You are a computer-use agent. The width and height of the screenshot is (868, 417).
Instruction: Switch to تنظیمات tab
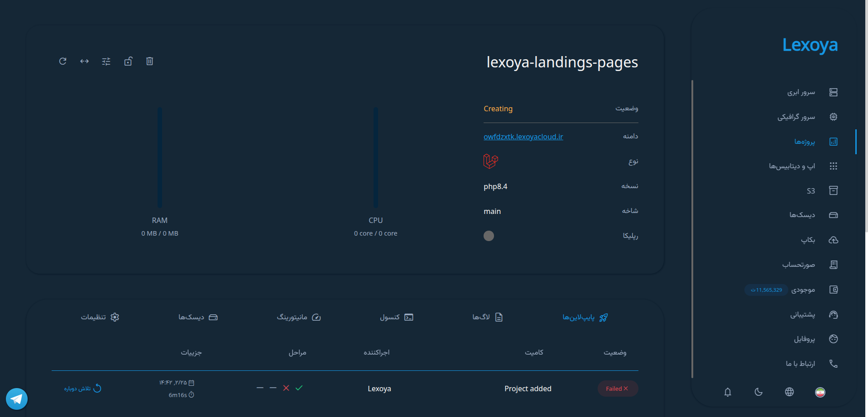point(100,317)
